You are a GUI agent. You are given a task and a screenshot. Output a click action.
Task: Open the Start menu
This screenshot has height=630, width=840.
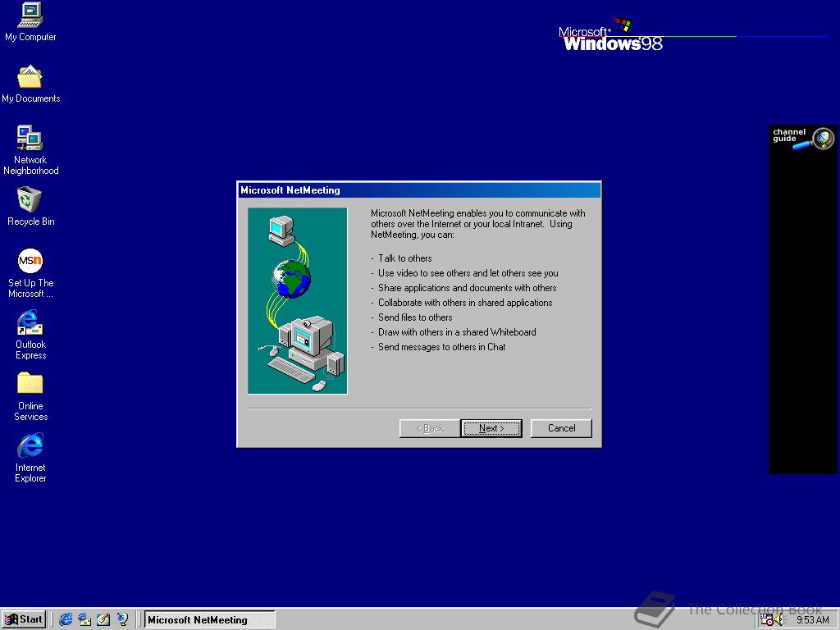click(24, 619)
